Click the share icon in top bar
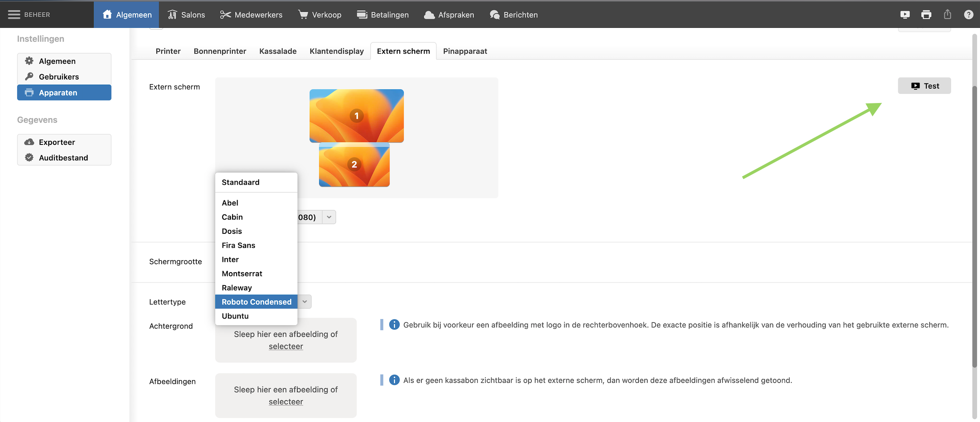Viewport: 980px width, 422px height. tap(947, 14)
